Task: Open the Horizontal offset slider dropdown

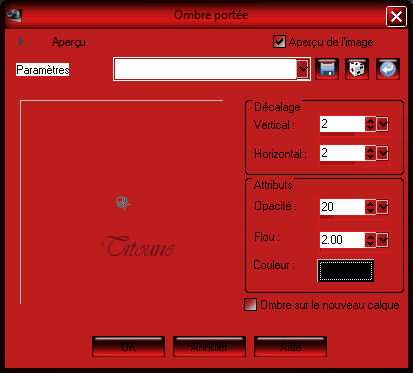Action: point(383,153)
